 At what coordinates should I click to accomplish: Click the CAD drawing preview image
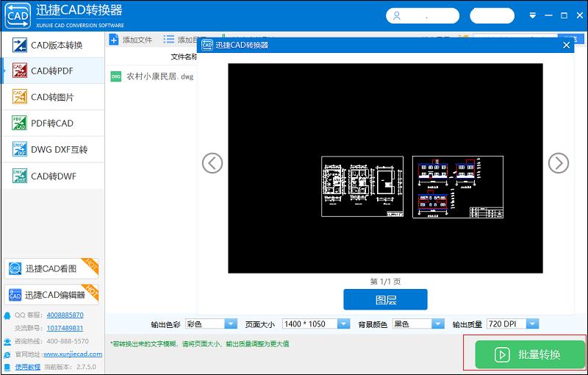(385, 168)
